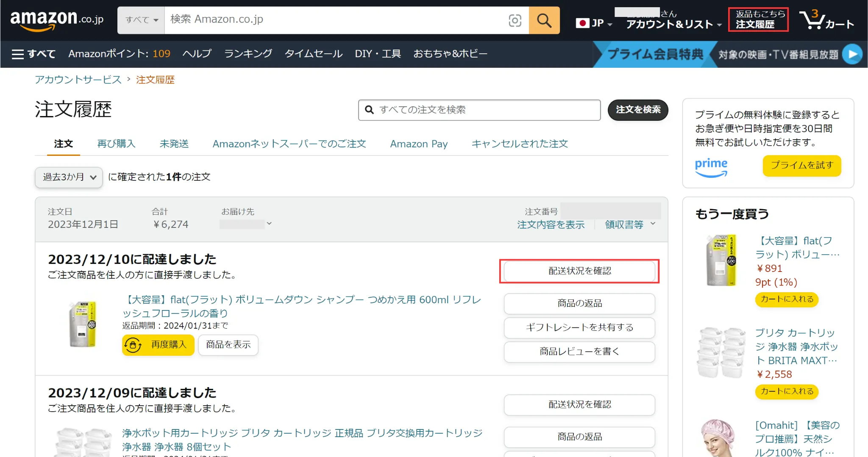Screen dimensions: 868x457
Task: Click the orange magnifying glass search button
Action: 544,20
